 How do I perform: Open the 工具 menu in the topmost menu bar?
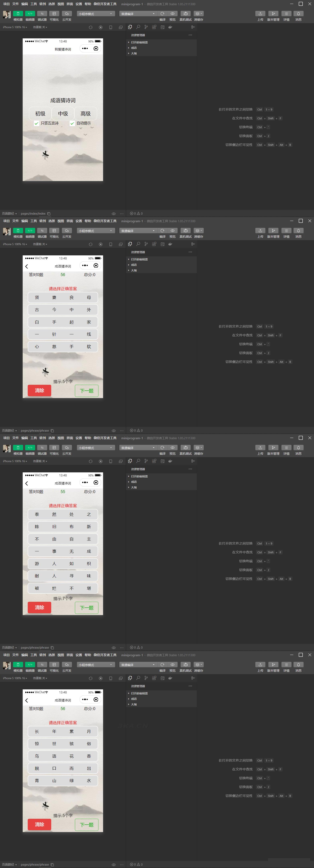(34, 4)
